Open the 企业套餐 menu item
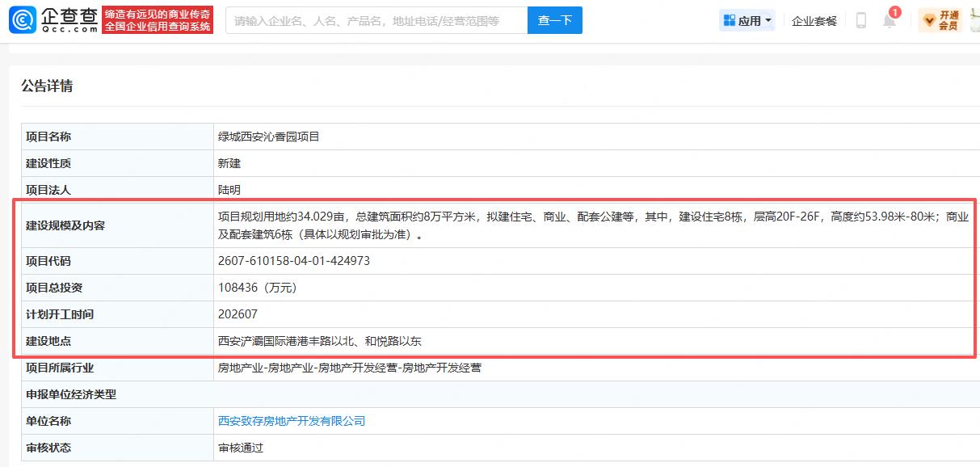The image size is (980, 467). pos(814,21)
